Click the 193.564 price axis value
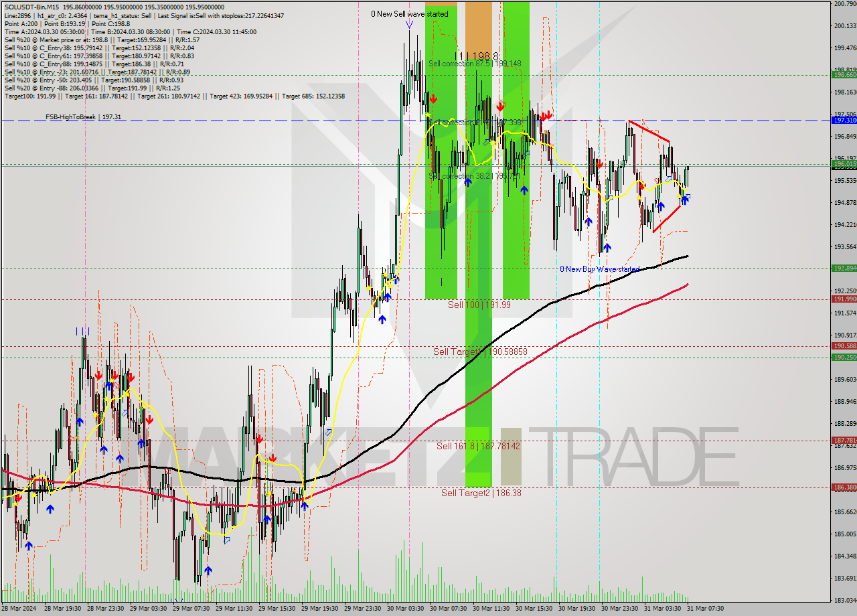The image size is (857, 616). [845, 247]
